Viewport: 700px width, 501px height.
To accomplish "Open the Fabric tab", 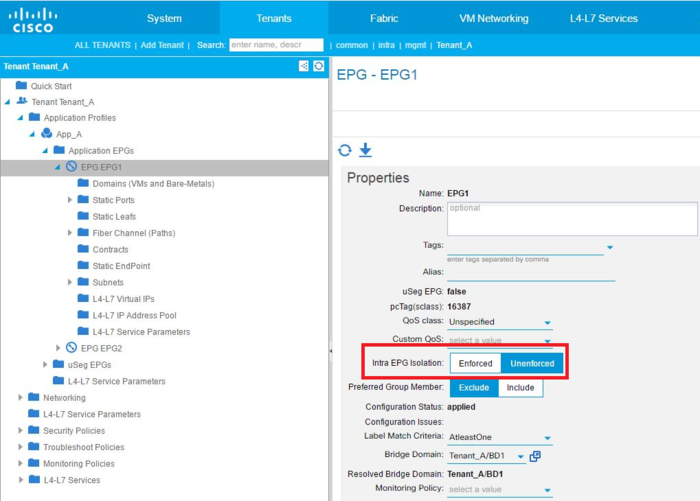I will point(384,18).
